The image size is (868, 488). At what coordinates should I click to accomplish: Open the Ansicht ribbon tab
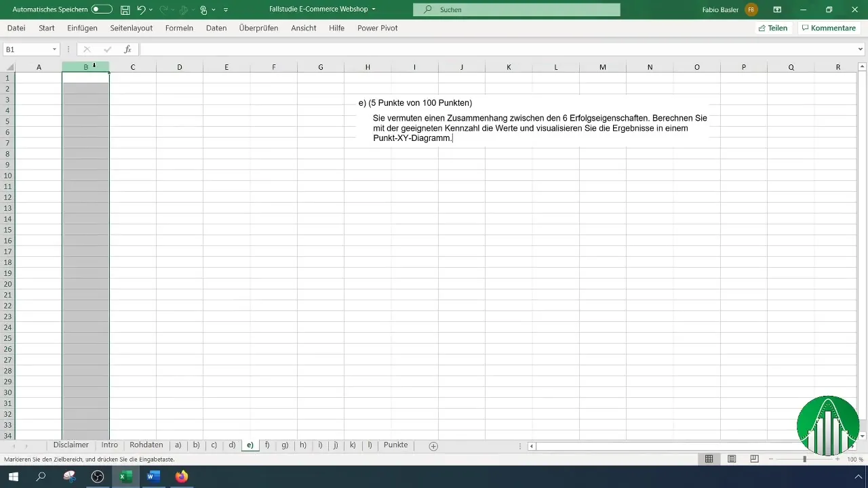click(x=303, y=28)
